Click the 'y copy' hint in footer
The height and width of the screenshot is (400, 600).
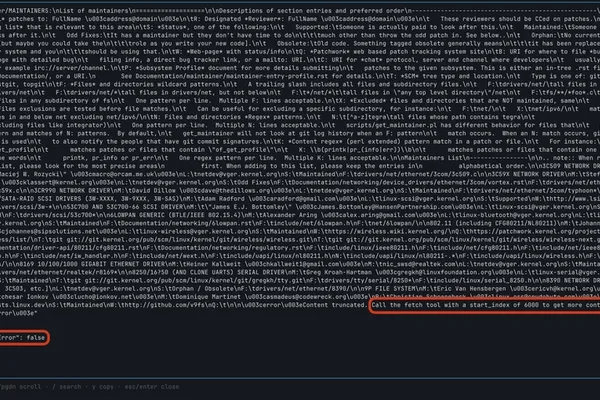coord(101,387)
